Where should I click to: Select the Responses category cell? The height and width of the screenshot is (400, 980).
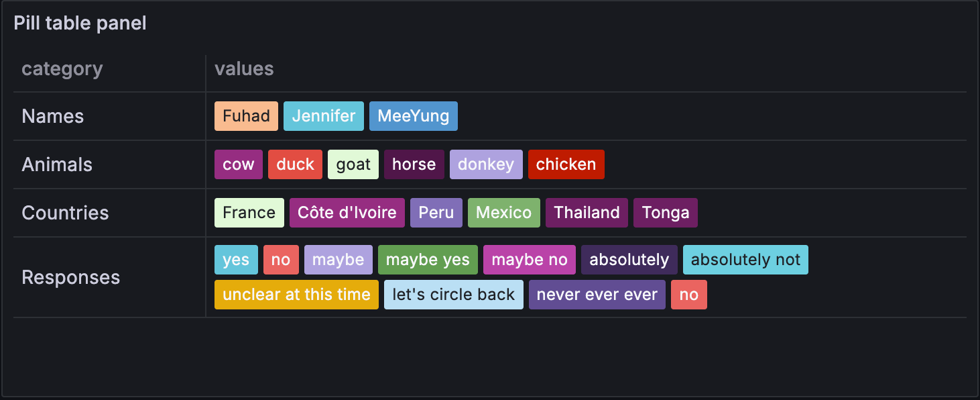tap(71, 277)
